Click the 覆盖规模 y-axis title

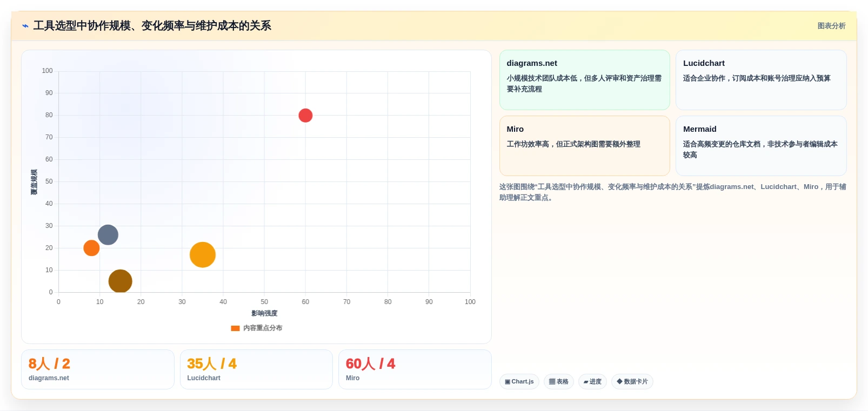34,182
